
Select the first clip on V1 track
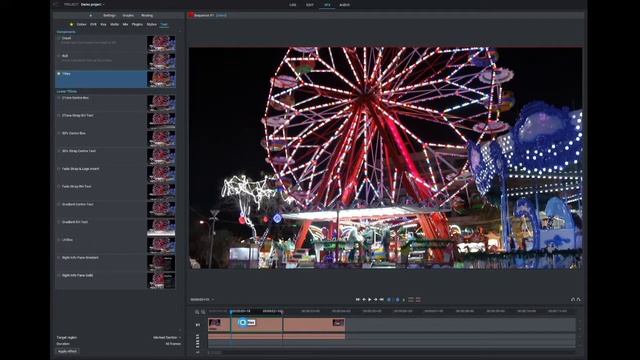[219, 325]
